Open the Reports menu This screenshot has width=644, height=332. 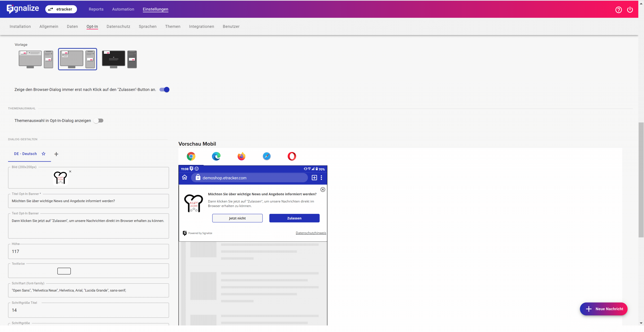point(96,9)
